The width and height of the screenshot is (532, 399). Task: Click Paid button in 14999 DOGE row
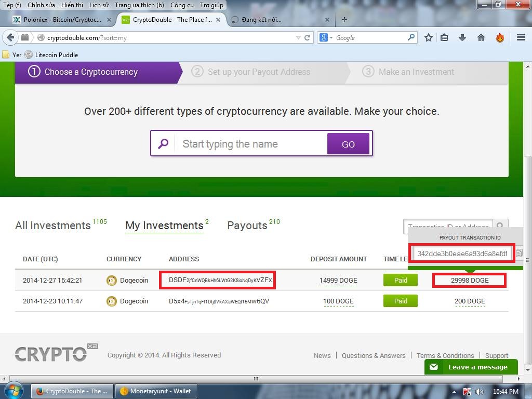(401, 280)
